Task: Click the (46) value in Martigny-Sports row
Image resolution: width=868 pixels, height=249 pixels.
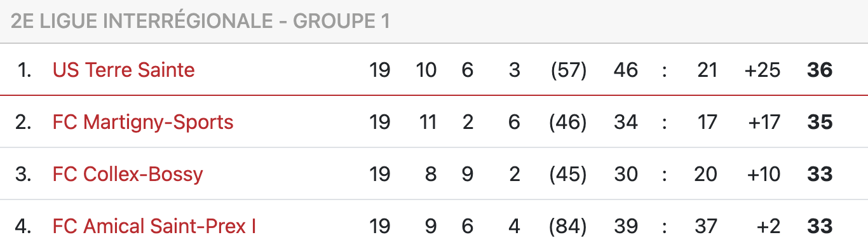Action: pyautogui.click(x=568, y=121)
